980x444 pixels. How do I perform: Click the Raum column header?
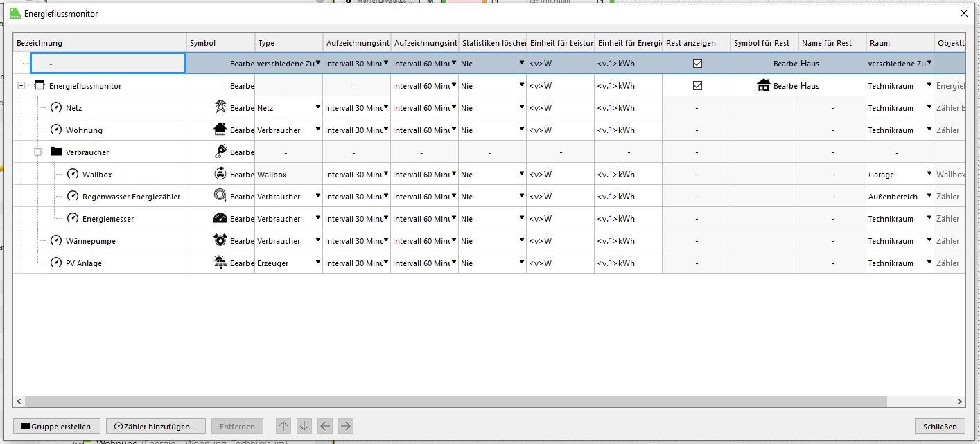click(900, 42)
